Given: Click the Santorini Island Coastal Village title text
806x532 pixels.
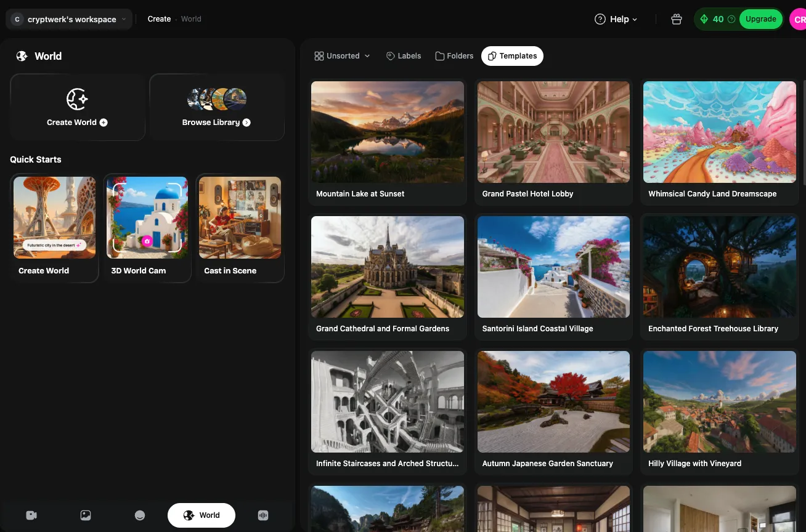Looking at the screenshot, I should [538, 328].
